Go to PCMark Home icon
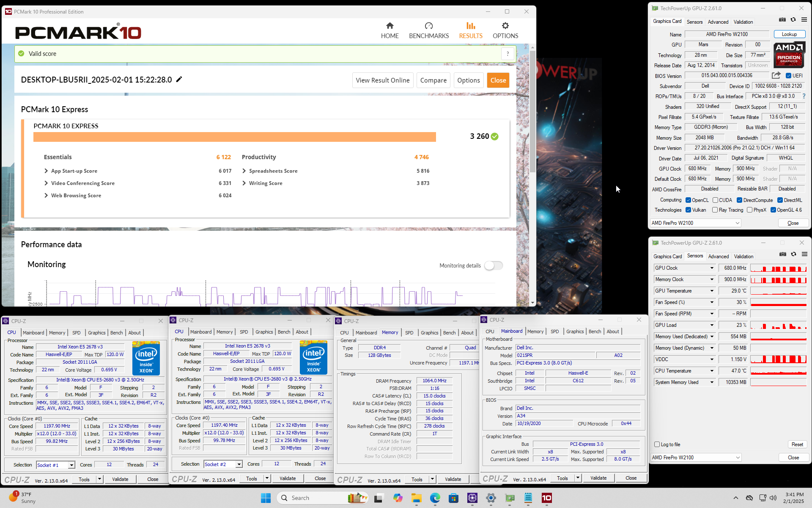 pyautogui.click(x=390, y=26)
